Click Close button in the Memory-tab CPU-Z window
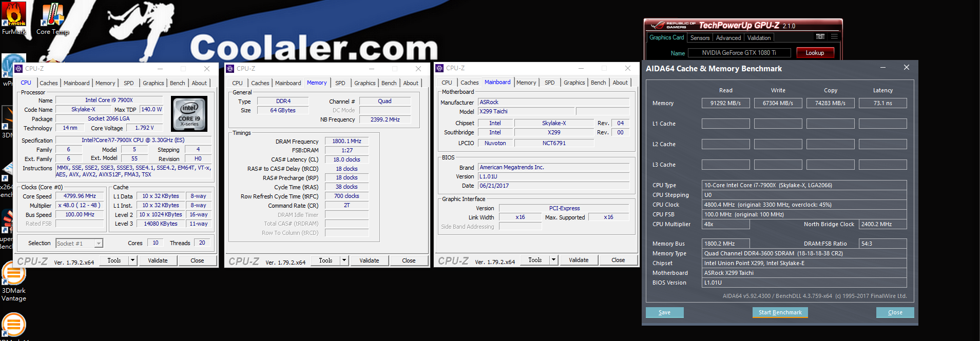This screenshot has width=980, height=341. click(409, 260)
